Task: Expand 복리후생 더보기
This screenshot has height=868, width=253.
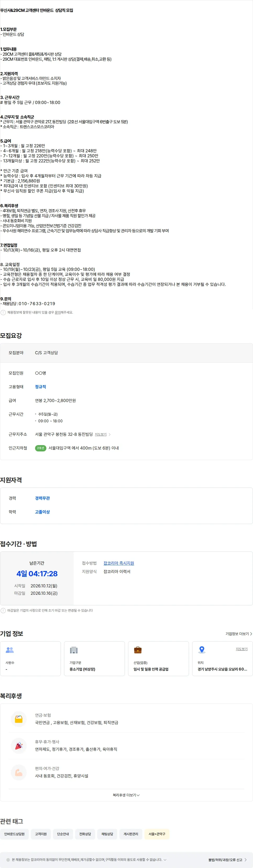Action: pyautogui.click(x=126, y=795)
